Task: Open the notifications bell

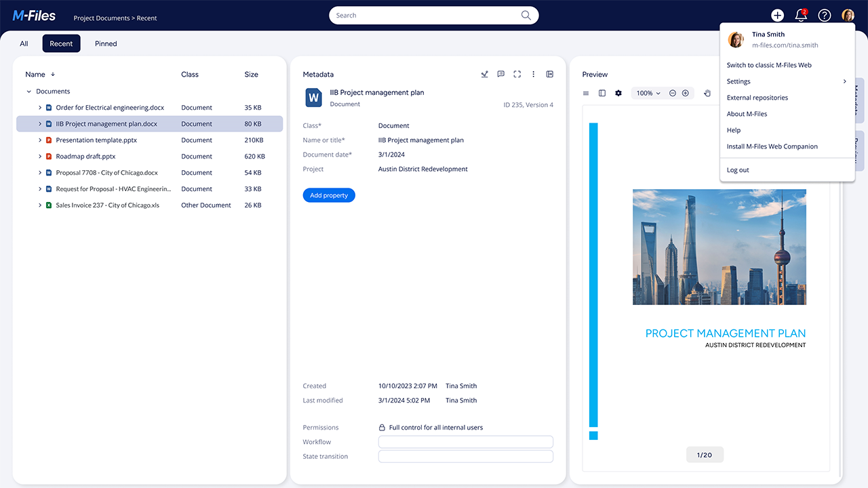Action: [801, 15]
